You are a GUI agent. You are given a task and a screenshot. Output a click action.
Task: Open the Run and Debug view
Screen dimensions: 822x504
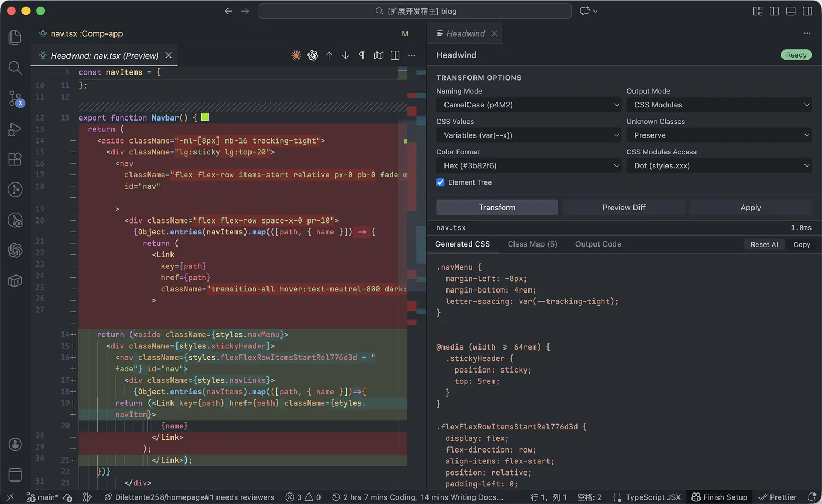(15, 129)
